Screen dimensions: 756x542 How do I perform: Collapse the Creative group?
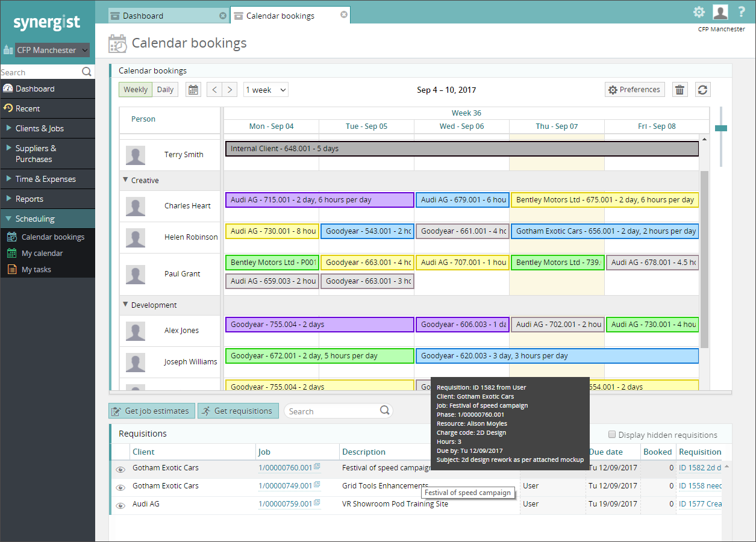126,179
